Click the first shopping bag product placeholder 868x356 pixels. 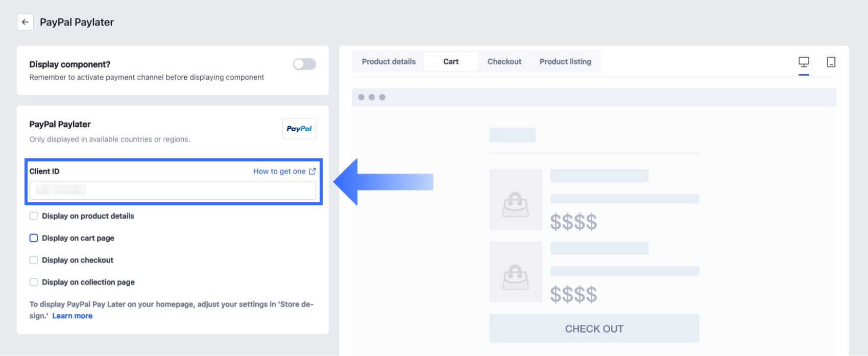coord(515,200)
